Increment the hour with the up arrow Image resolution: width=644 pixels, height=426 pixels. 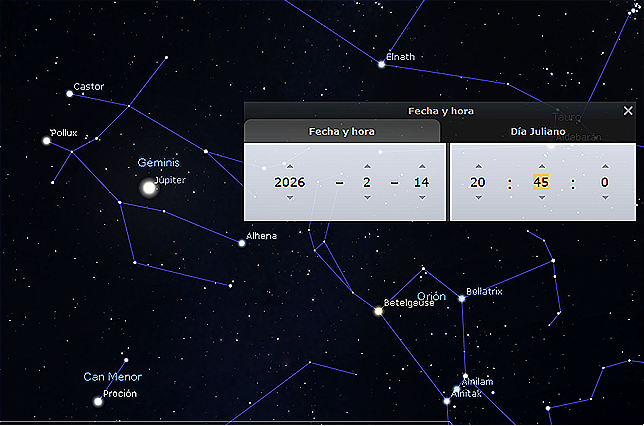click(478, 166)
